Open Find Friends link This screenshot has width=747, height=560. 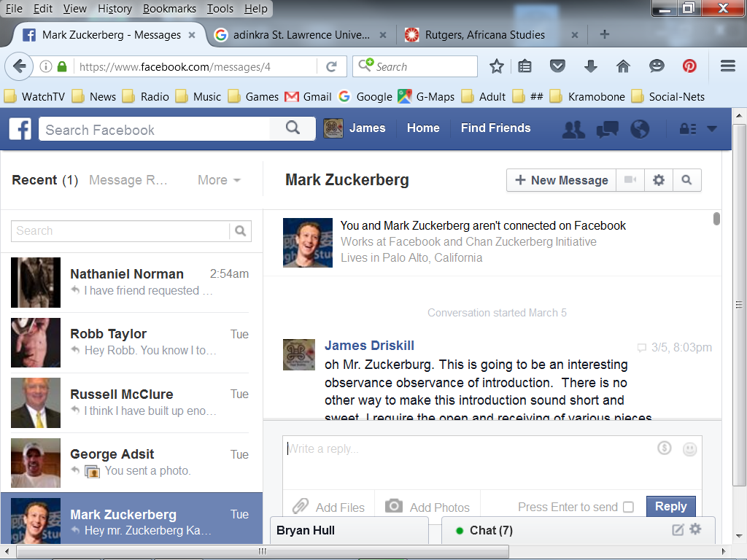click(x=495, y=128)
